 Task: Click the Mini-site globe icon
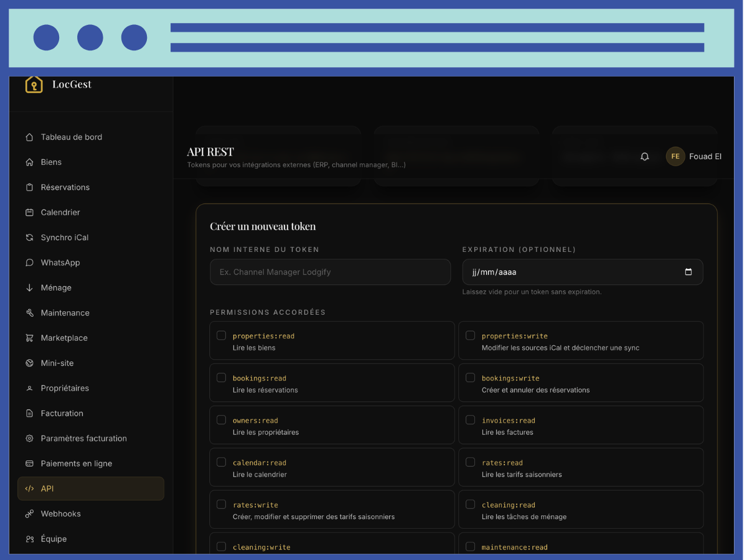tap(29, 363)
